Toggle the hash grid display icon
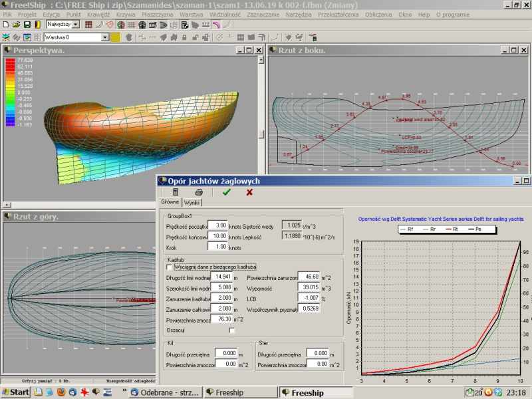Viewport: 532px width, 399px height. click(x=131, y=25)
